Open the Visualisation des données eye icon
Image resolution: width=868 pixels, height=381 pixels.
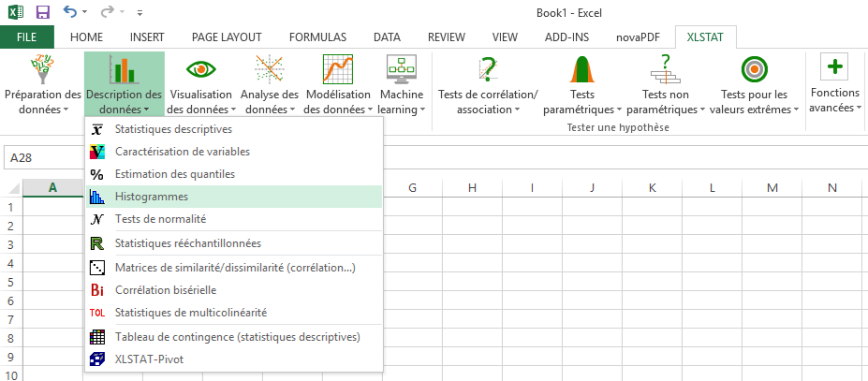(199, 69)
